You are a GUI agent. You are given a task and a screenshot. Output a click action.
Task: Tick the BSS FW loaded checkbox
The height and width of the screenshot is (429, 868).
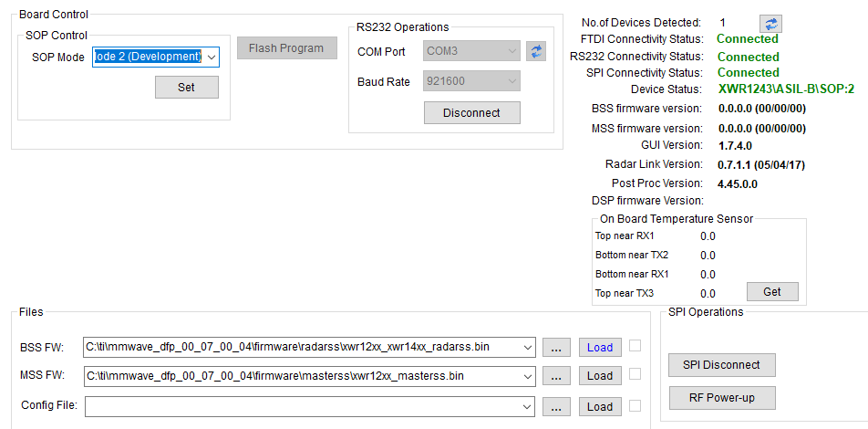[635, 345]
